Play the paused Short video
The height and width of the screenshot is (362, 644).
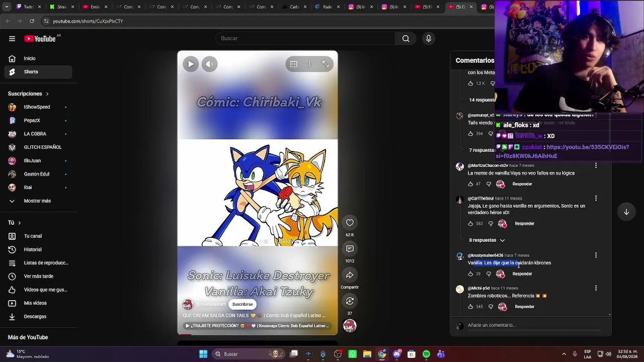point(191,64)
